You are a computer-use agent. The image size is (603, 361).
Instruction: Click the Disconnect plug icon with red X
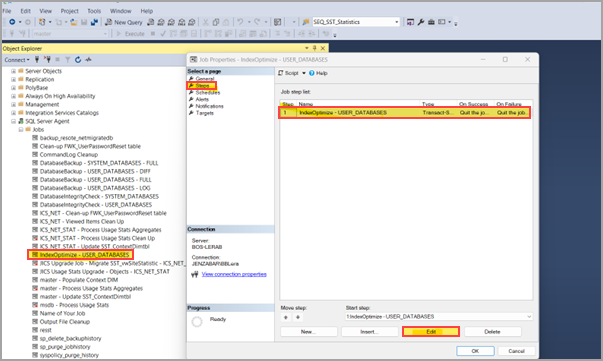[x=47, y=60]
